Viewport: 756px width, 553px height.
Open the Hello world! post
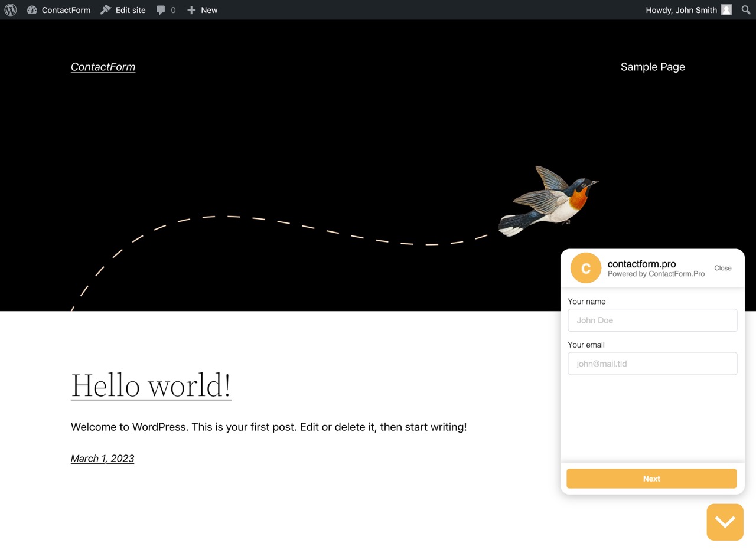click(151, 385)
